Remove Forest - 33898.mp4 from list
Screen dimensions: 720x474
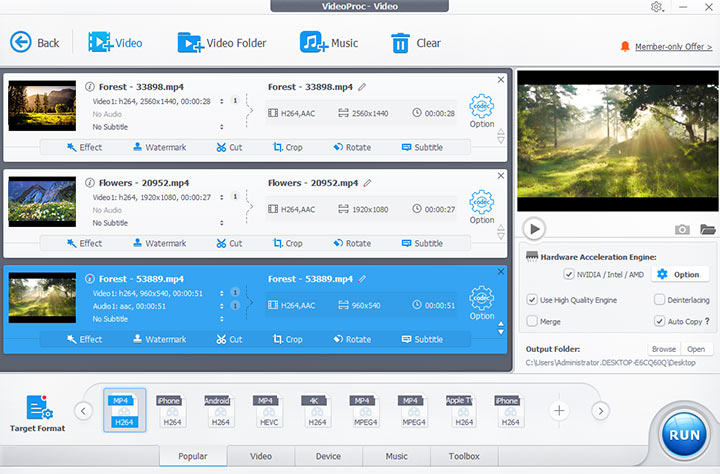pos(501,79)
